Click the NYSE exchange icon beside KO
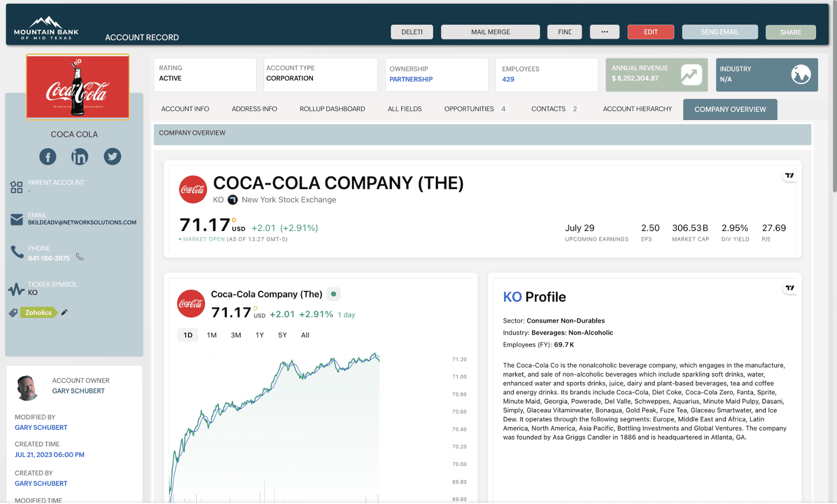The image size is (837, 504). point(233,200)
